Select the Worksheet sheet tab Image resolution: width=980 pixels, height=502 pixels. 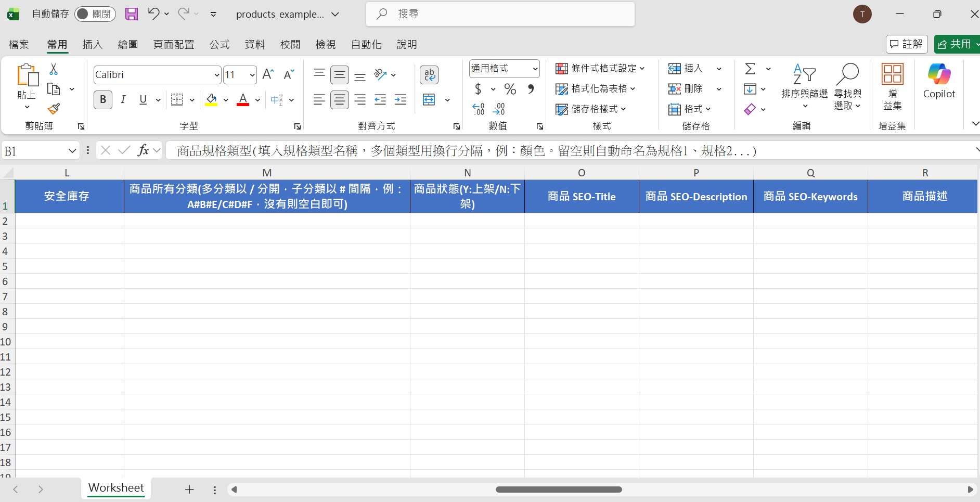(116, 488)
